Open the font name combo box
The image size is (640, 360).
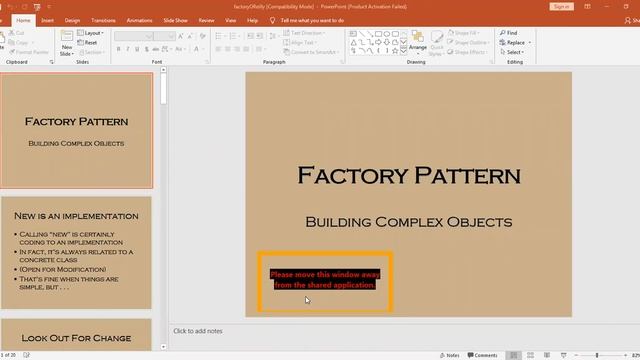tap(133, 37)
